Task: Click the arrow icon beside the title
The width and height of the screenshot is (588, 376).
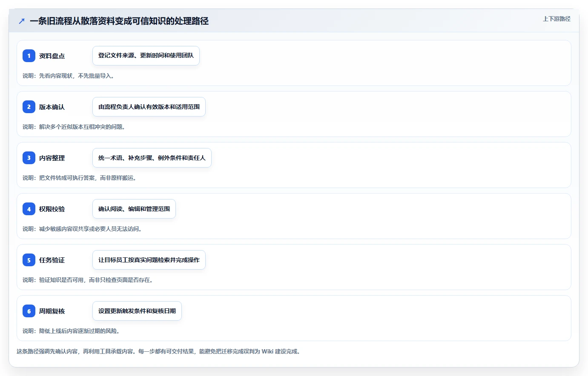Action: tap(22, 21)
